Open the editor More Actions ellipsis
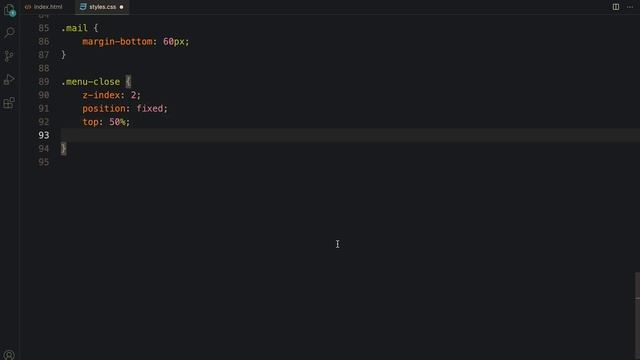The height and width of the screenshot is (360, 640). click(x=630, y=7)
